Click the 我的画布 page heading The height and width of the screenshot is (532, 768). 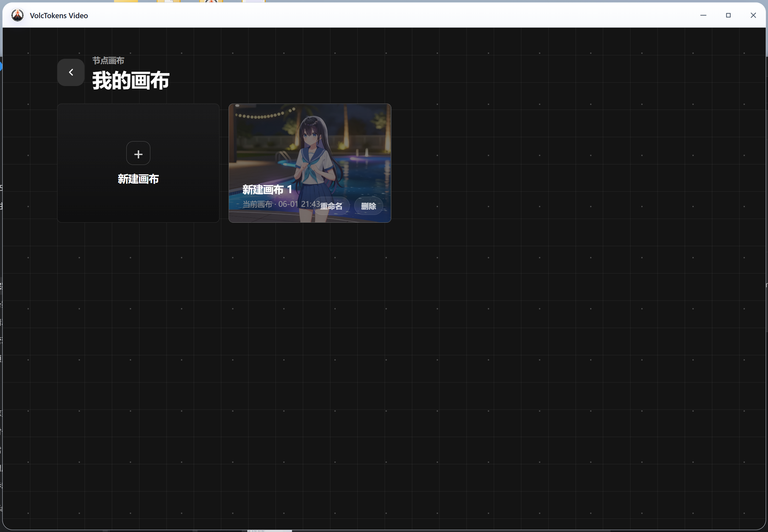click(x=131, y=81)
